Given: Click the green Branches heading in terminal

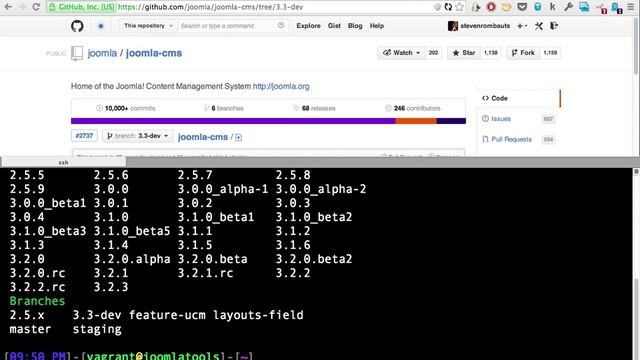Looking at the screenshot, I should click(37, 301).
